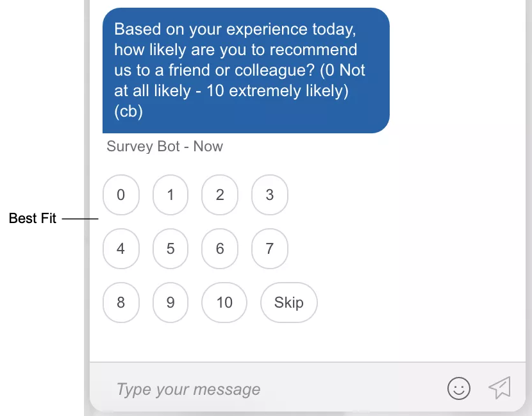This screenshot has width=532, height=416.
Task: Pick rating 7 from the scale
Action: coord(270,249)
